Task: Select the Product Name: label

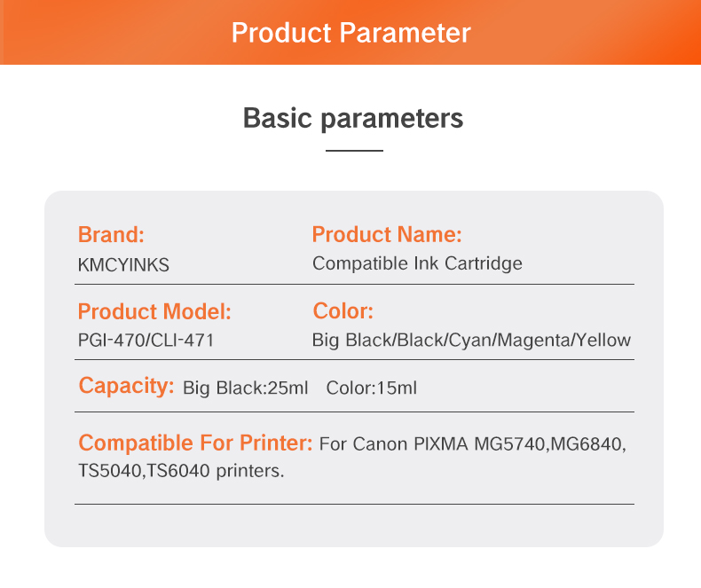Action: [387, 235]
